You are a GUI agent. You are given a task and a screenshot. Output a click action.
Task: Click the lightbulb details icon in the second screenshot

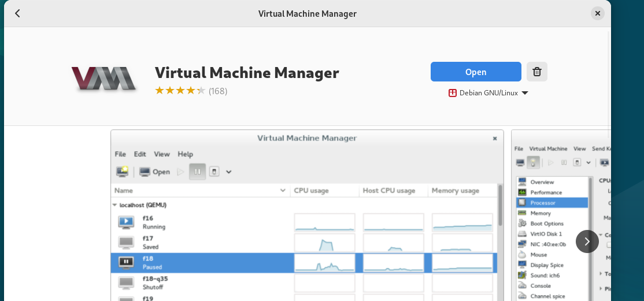(x=533, y=162)
